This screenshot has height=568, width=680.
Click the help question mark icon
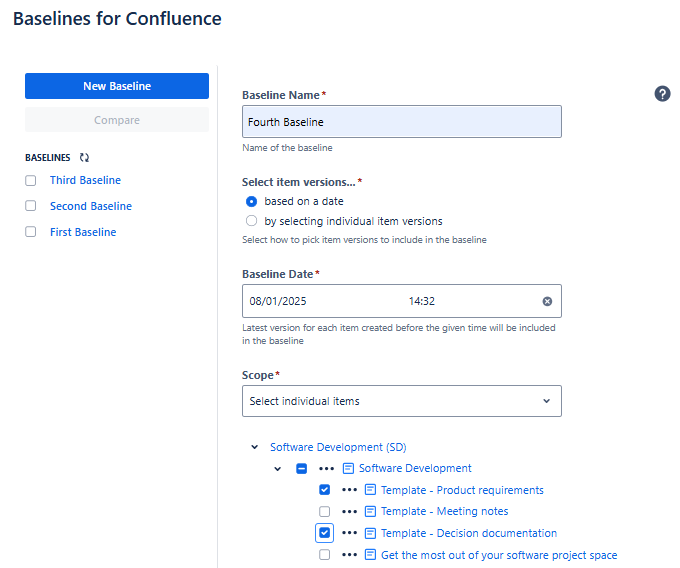[x=662, y=94]
